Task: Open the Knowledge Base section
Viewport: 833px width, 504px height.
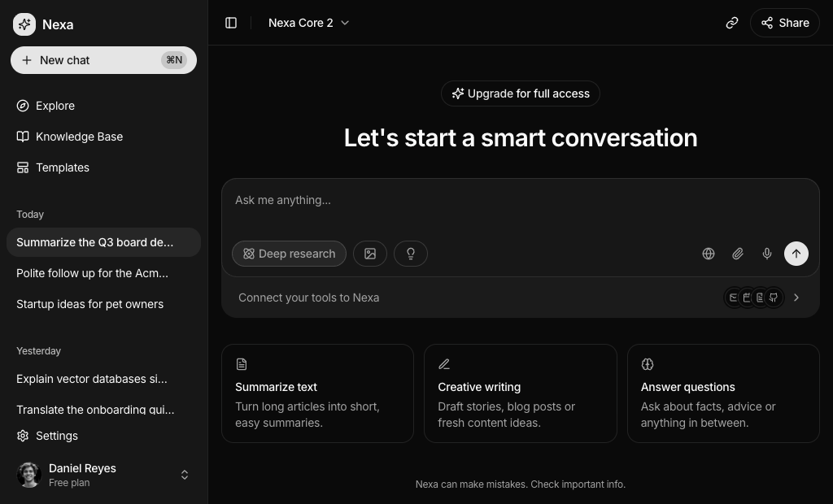Action: coord(103,137)
